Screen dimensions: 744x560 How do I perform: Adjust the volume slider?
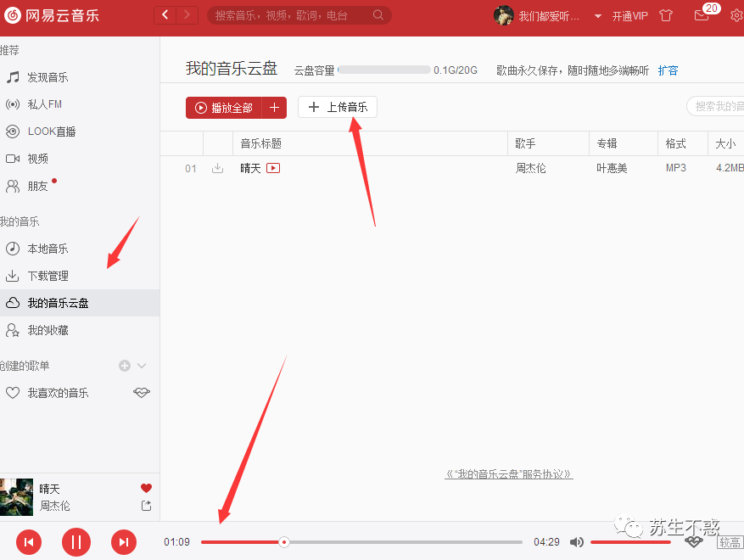point(630,542)
